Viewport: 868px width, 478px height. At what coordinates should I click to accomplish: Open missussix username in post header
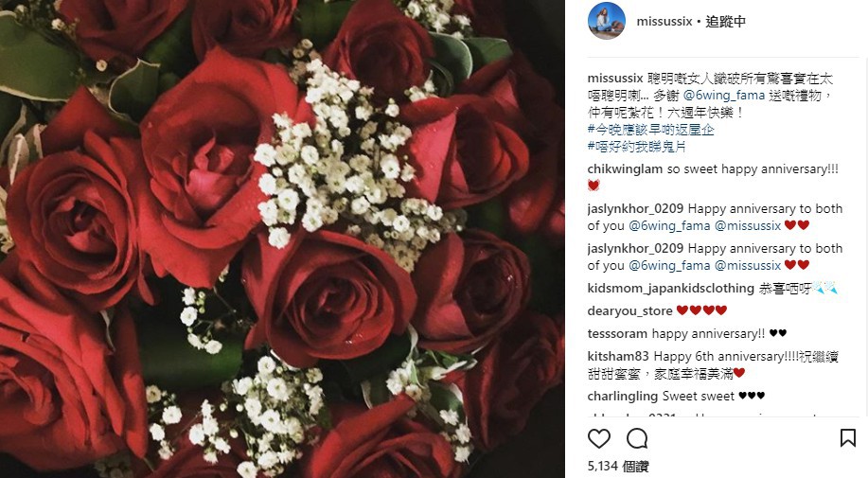pyautogui.click(x=664, y=22)
